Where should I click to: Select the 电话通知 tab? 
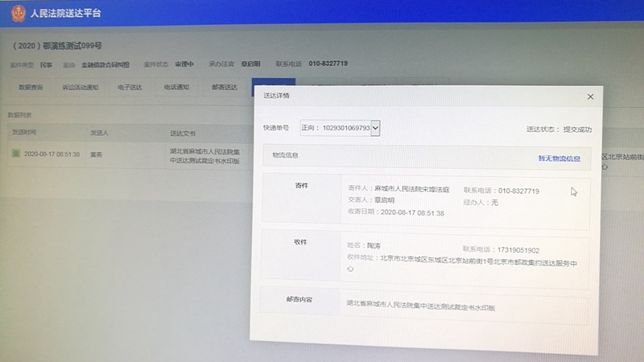(176, 87)
